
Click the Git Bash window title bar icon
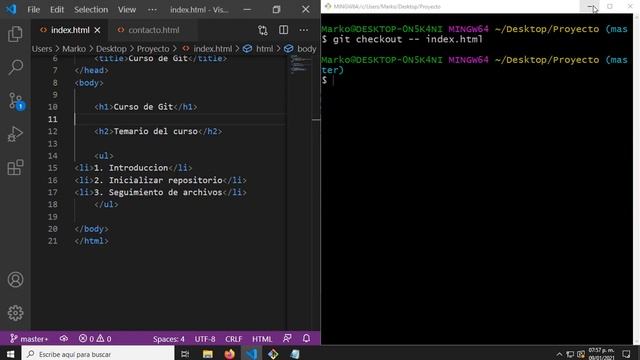pyautogui.click(x=328, y=6)
